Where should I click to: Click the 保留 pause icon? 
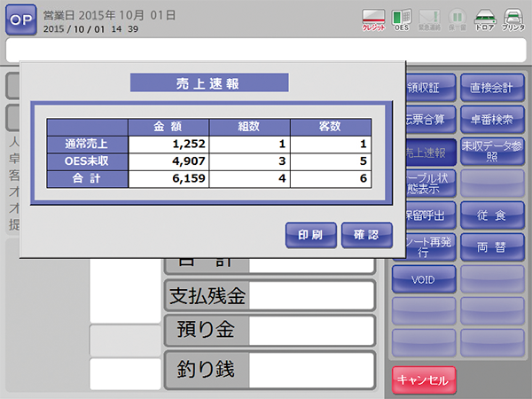[x=457, y=20]
